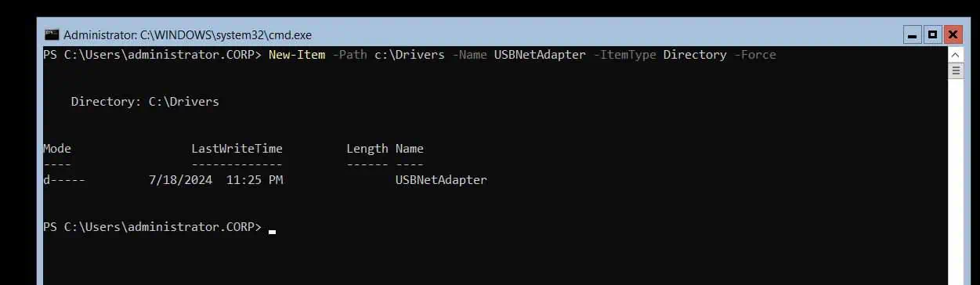Image resolution: width=980 pixels, height=285 pixels.
Task: Click the USBNetAdapter entry in output listing
Action: tap(441, 180)
